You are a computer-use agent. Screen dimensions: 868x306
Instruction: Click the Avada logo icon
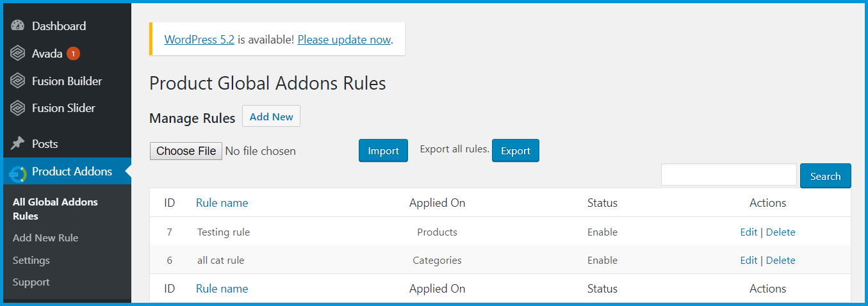pos(18,54)
